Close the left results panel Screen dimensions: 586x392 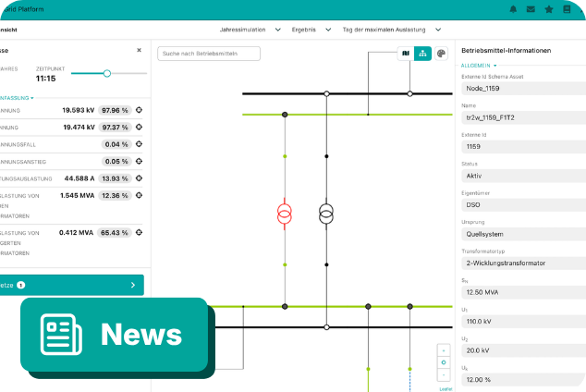click(139, 50)
